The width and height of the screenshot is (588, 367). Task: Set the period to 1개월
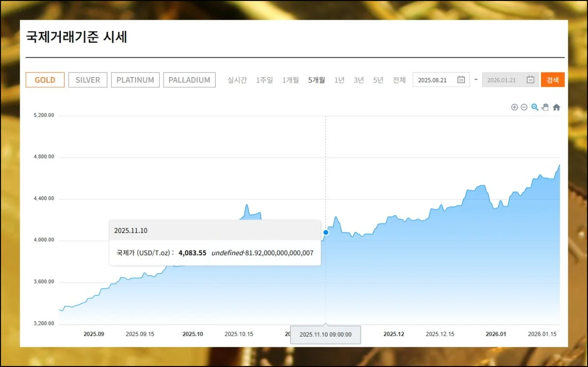click(x=290, y=80)
